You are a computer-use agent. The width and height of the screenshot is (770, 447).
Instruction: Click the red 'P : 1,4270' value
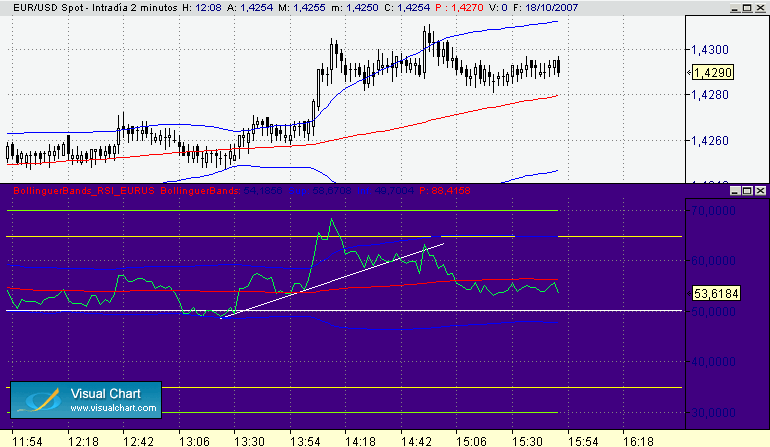coord(460,8)
